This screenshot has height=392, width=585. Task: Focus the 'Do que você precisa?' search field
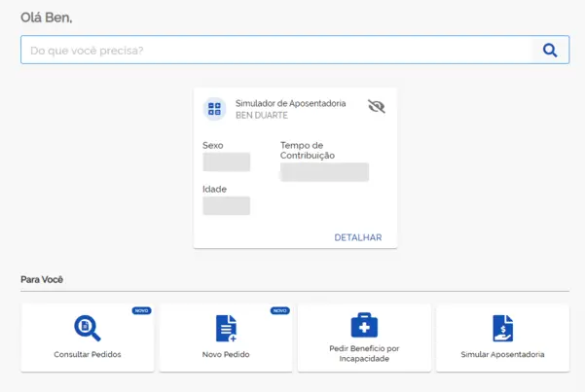coord(295,50)
